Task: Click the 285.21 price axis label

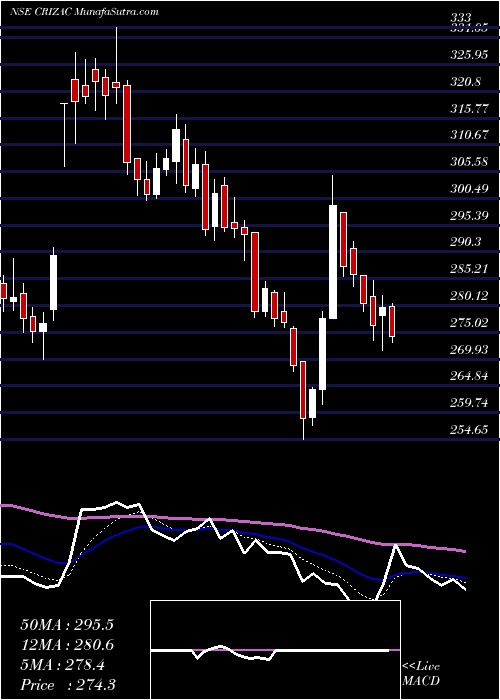Action: 469,269
